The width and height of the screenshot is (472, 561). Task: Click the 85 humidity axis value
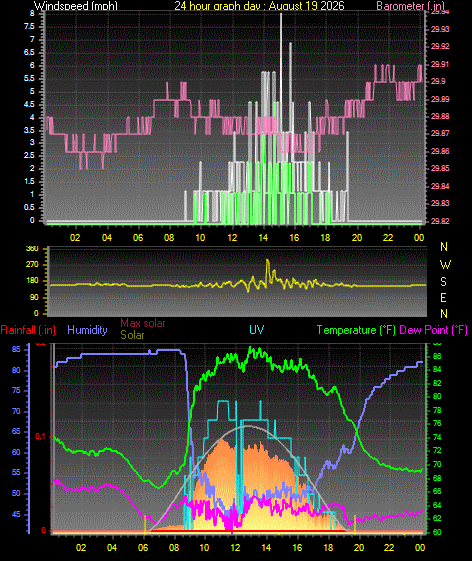tap(16, 349)
